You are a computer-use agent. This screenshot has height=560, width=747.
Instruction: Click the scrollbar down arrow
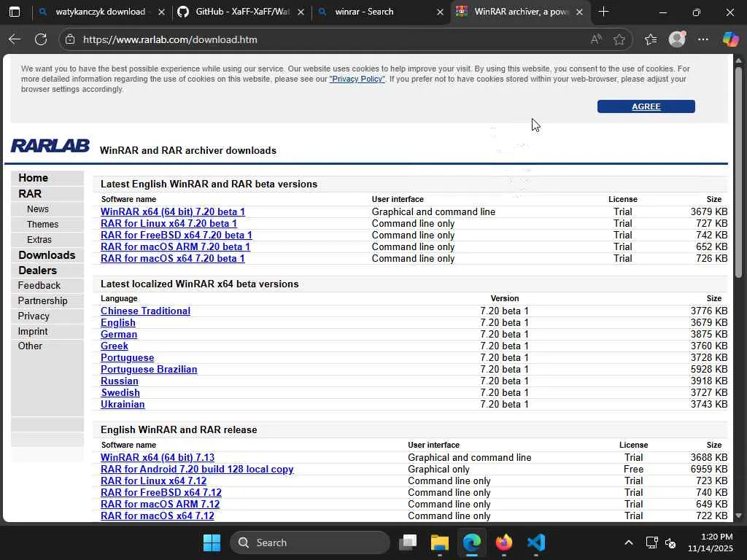point(738,516)
